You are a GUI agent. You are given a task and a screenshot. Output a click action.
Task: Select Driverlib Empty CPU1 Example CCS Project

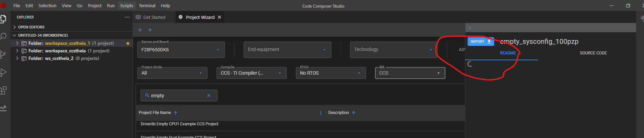179,124
